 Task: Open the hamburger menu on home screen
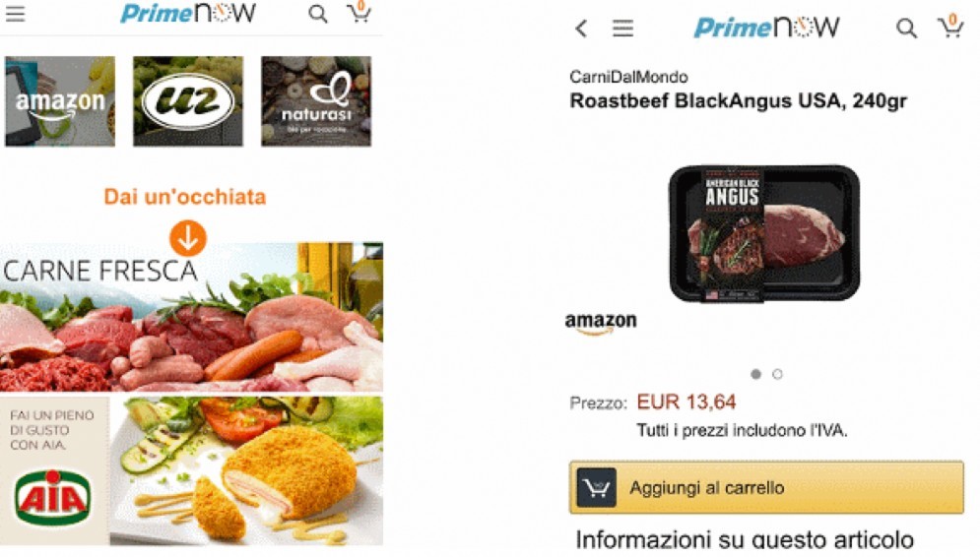pos(15,14)
